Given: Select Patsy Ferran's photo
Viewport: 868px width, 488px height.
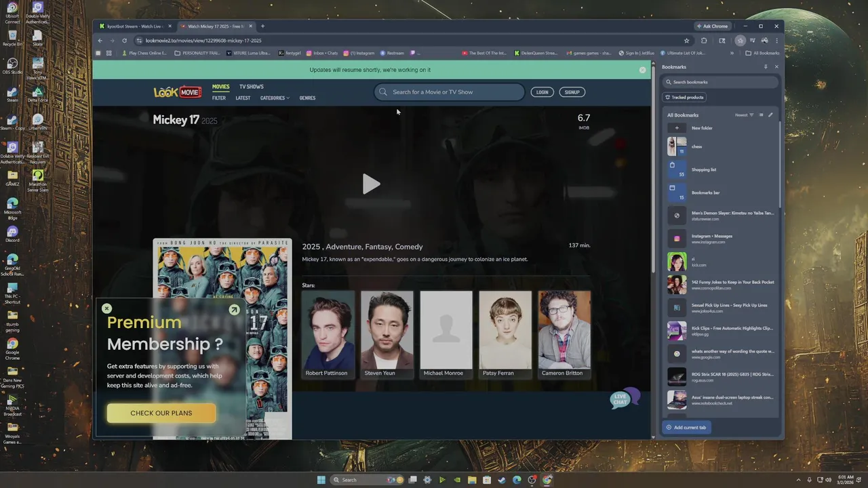Looking at the screenshot, I should click(x=505, y=329).
